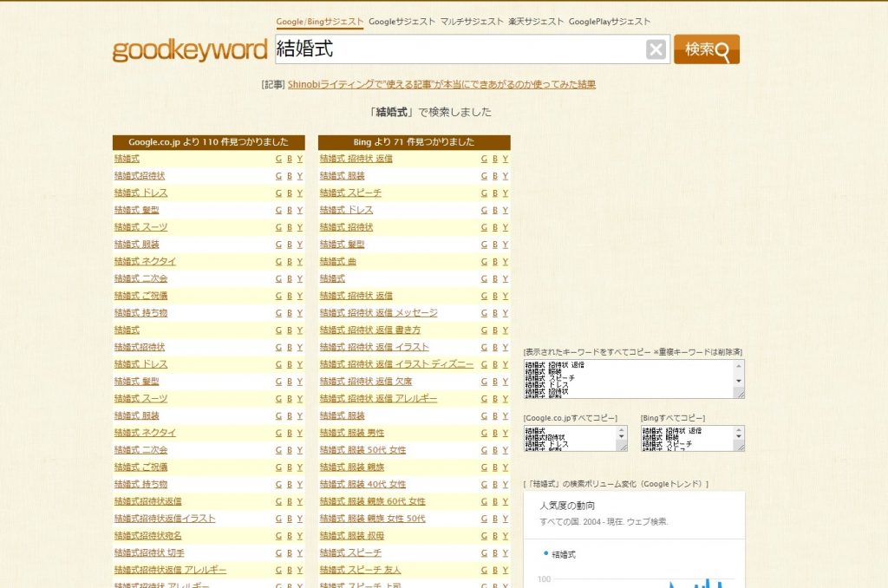Click B link for 結婚式 服装 親族 row
This screenshot has width=888, height=588.
tap(495, 467)
